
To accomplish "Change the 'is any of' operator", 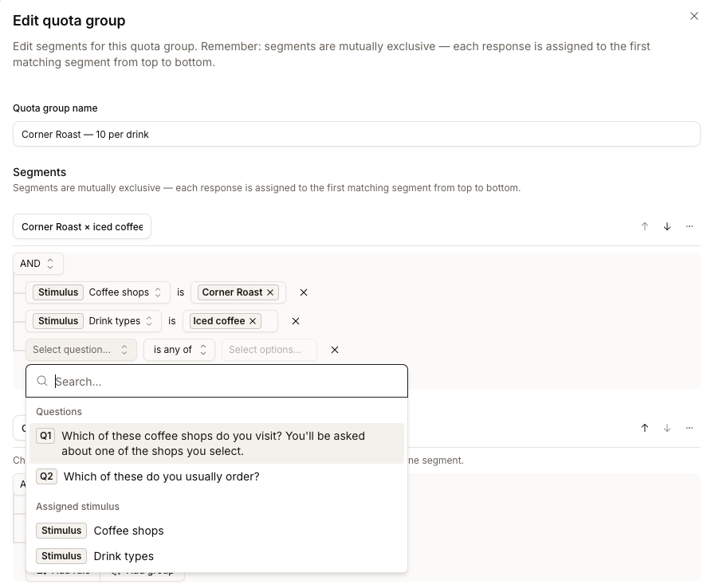I will (x=179, y=350).
